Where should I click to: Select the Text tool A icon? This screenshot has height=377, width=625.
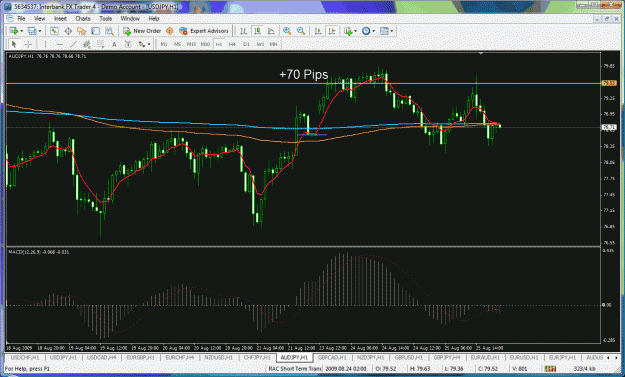[x=114, y=44]
